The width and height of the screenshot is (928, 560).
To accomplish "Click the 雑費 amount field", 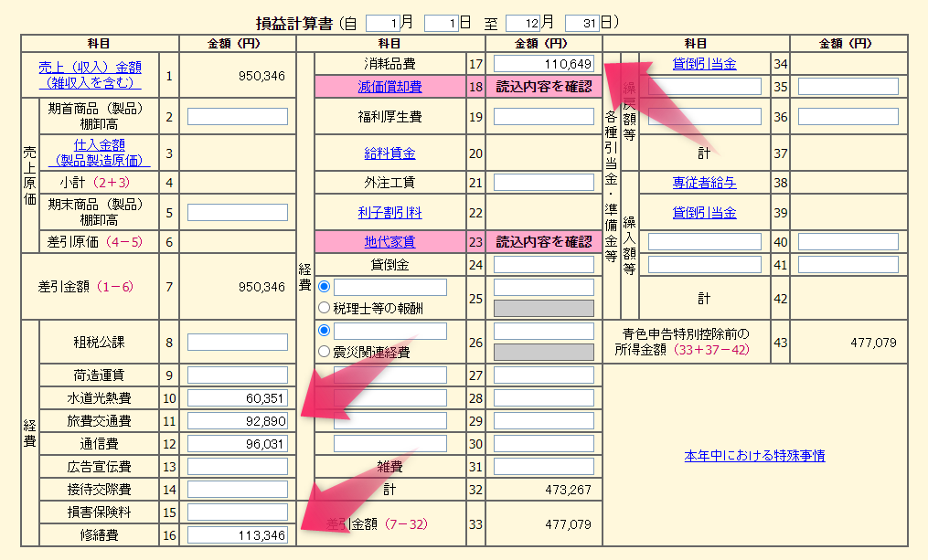I will tap(544, 467).
